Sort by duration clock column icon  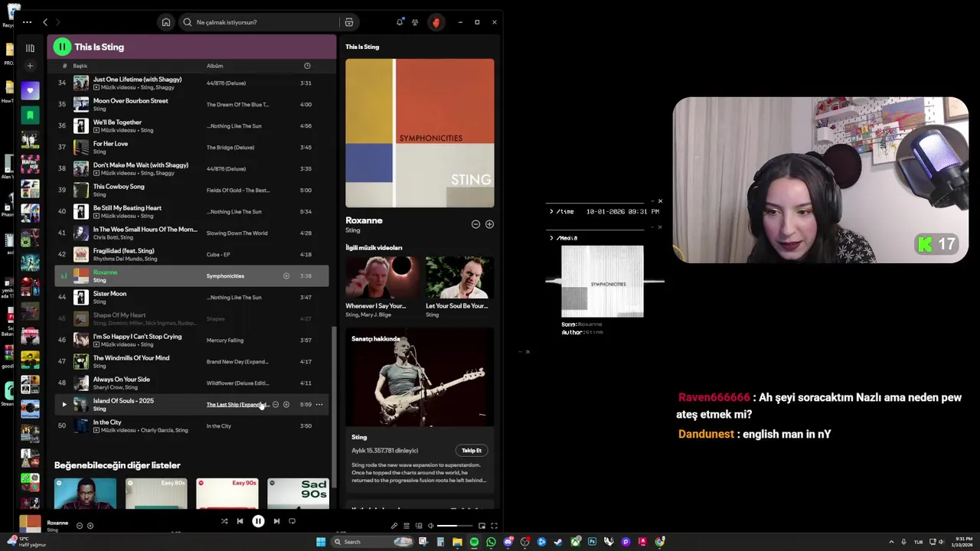[307, 66]
